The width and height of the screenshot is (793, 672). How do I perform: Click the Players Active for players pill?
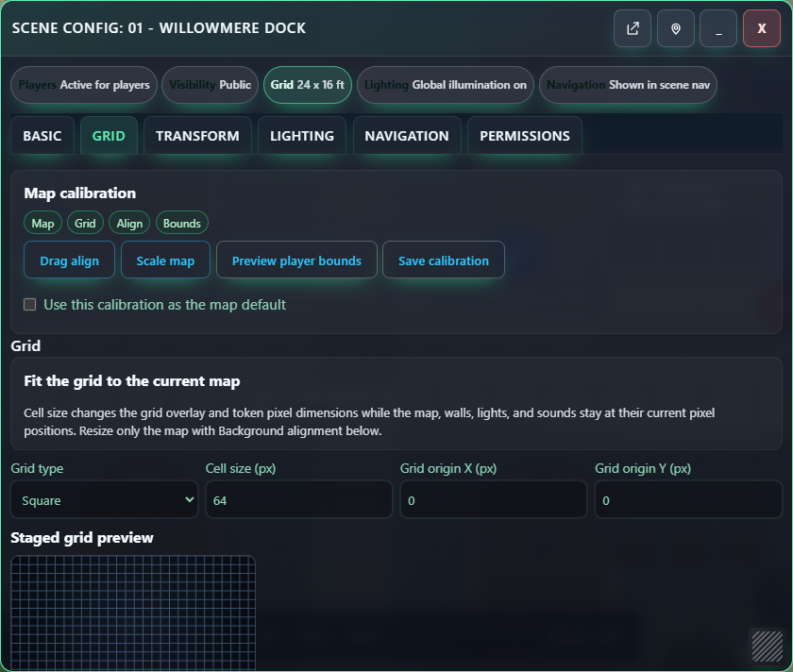[x=84, y=85]
